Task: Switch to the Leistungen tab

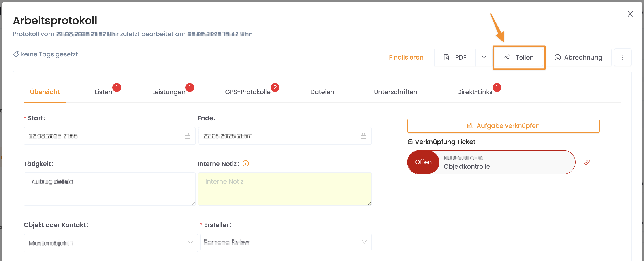Action: 168,92
